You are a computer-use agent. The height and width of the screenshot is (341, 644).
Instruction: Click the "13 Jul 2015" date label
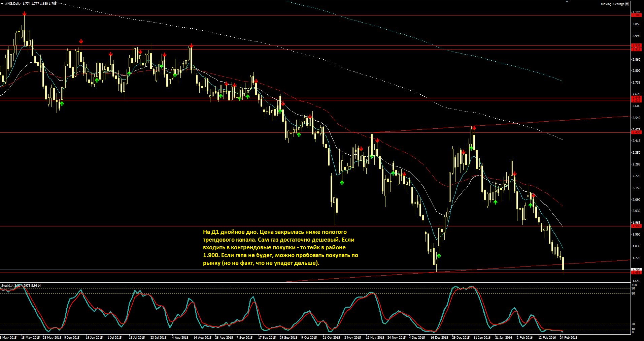[137, 337]
